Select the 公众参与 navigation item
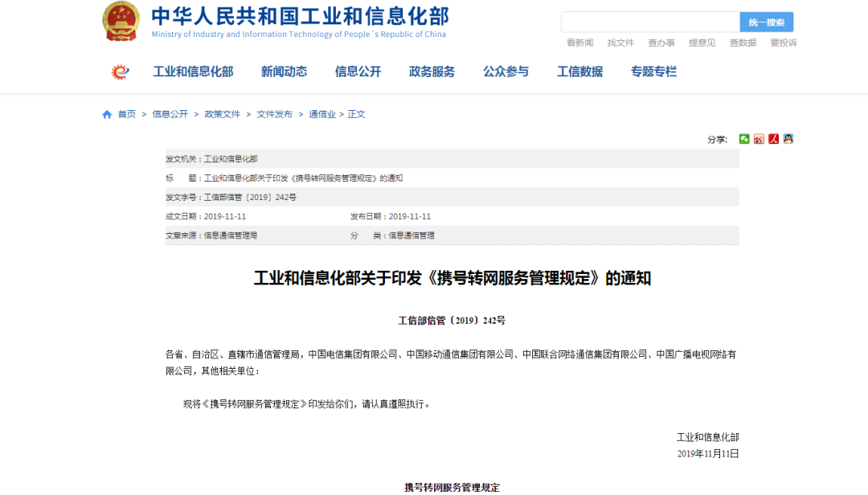The width and height of the screenshot is (868, 495). (505, 72)
